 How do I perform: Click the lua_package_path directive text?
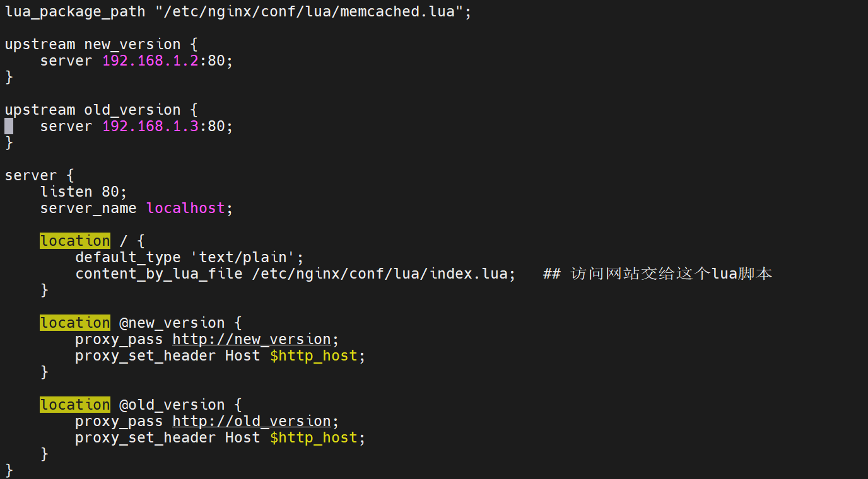pyautogui.click(x=75, y=11)
